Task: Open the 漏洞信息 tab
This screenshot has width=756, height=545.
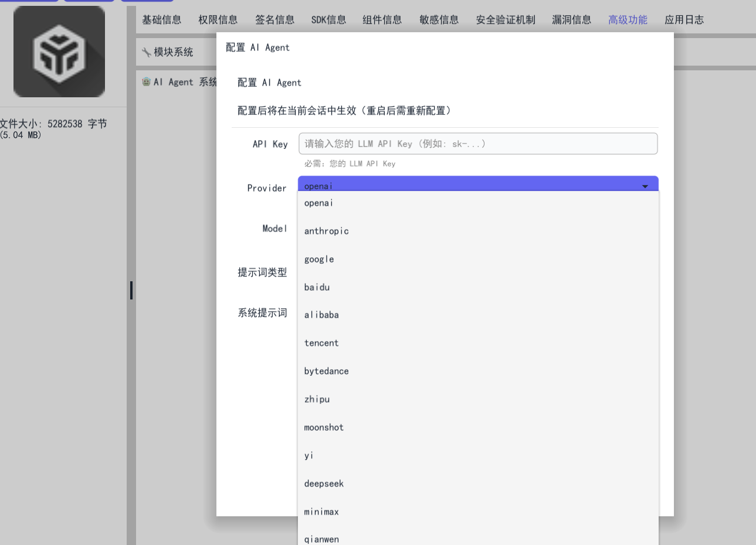Action: coord(571,20)
